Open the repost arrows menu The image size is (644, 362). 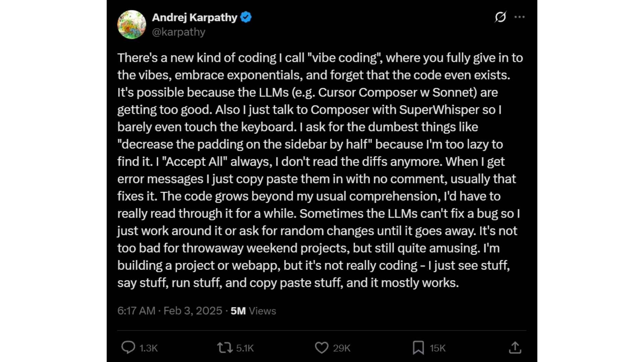coord(225,348)
